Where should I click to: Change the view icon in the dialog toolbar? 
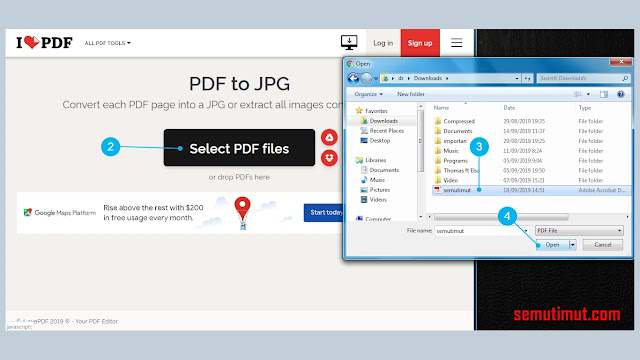578,94
